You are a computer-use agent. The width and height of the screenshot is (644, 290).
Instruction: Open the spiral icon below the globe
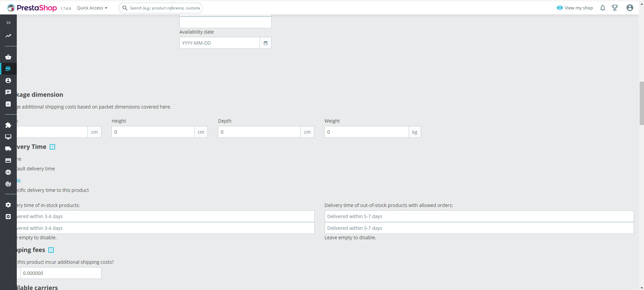[x=8, y=184]
